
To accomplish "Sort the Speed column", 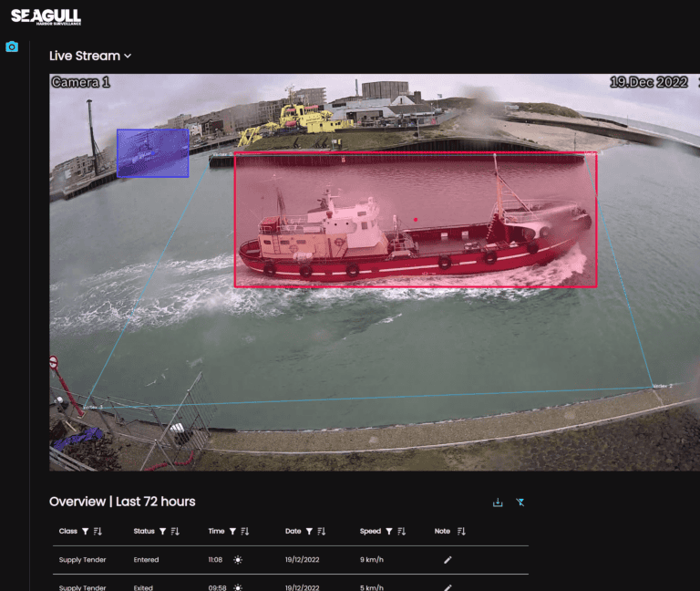I will pyautogui.click(x=402, y=531).
